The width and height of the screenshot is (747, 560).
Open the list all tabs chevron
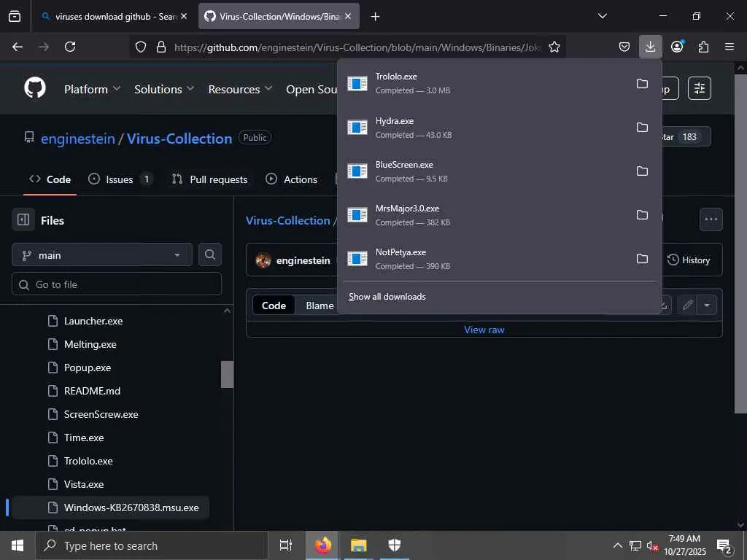point(602,16)
